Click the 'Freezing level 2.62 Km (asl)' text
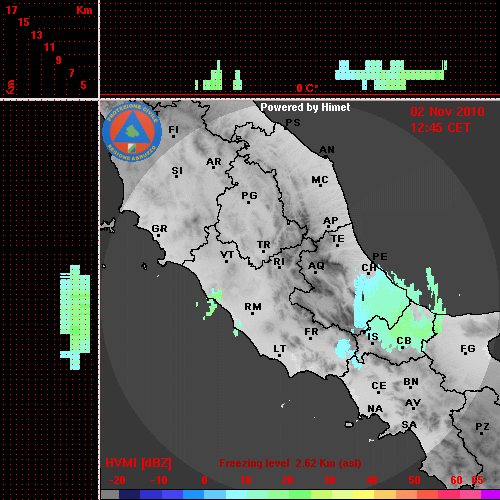 [x=290, y=463]
